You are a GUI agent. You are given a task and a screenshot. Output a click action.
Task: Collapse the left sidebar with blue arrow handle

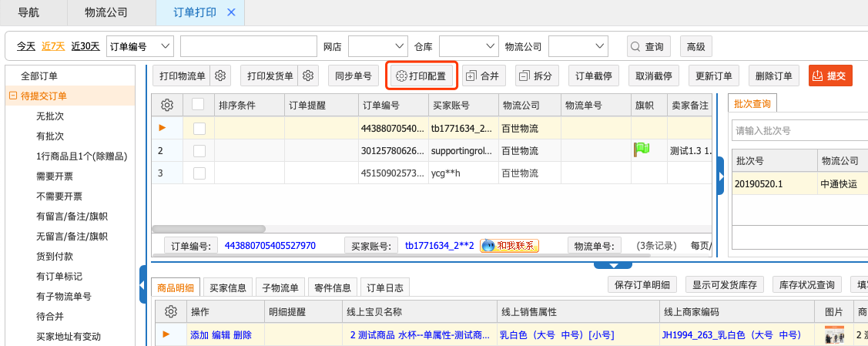(x=142, y=284)
